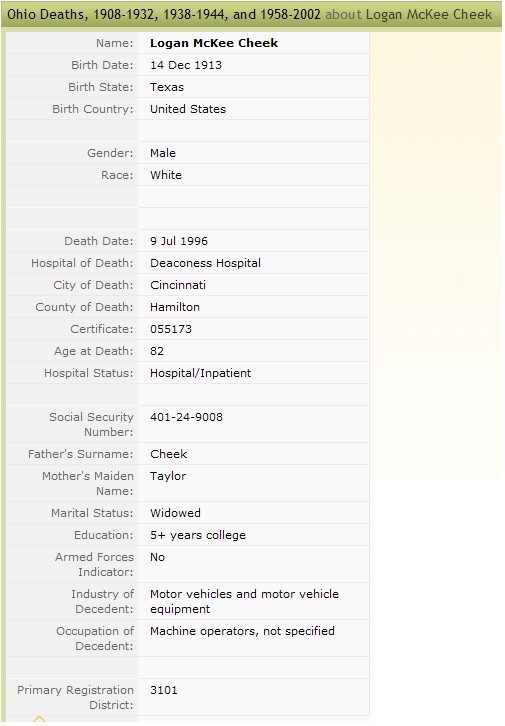
Task: Click the motor vehicles industry value
Action: tap(244, 601)
